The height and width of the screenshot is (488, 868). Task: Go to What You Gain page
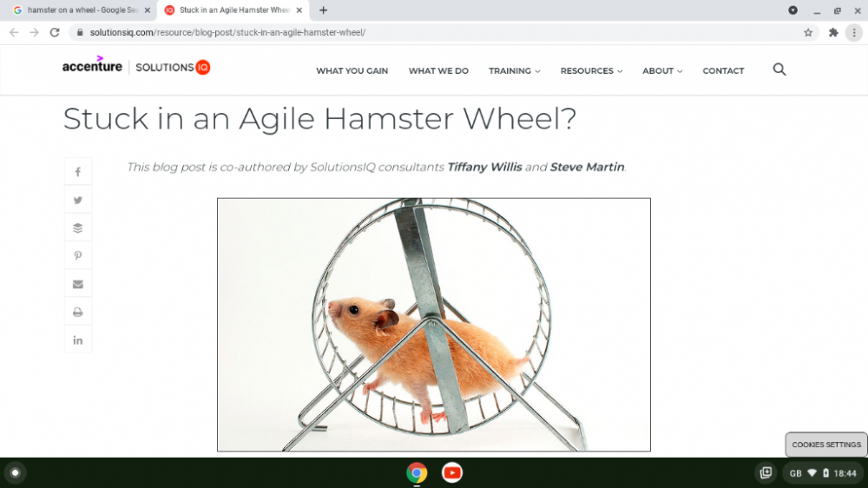click(x=352, y=71)
